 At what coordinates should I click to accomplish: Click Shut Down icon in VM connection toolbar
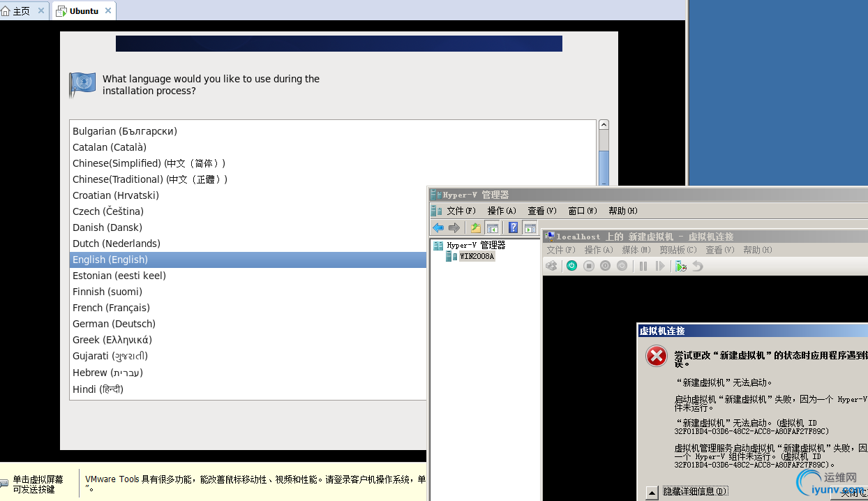point(605,266)
